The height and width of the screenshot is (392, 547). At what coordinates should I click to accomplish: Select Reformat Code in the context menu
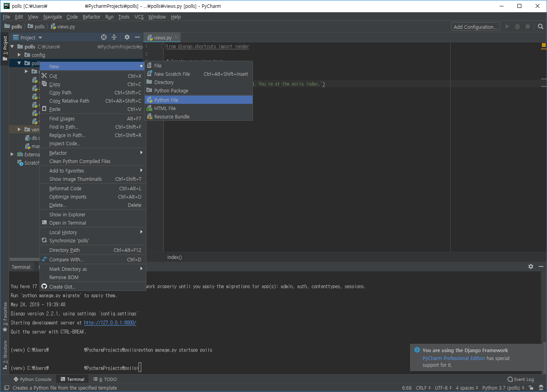[93, 188]
